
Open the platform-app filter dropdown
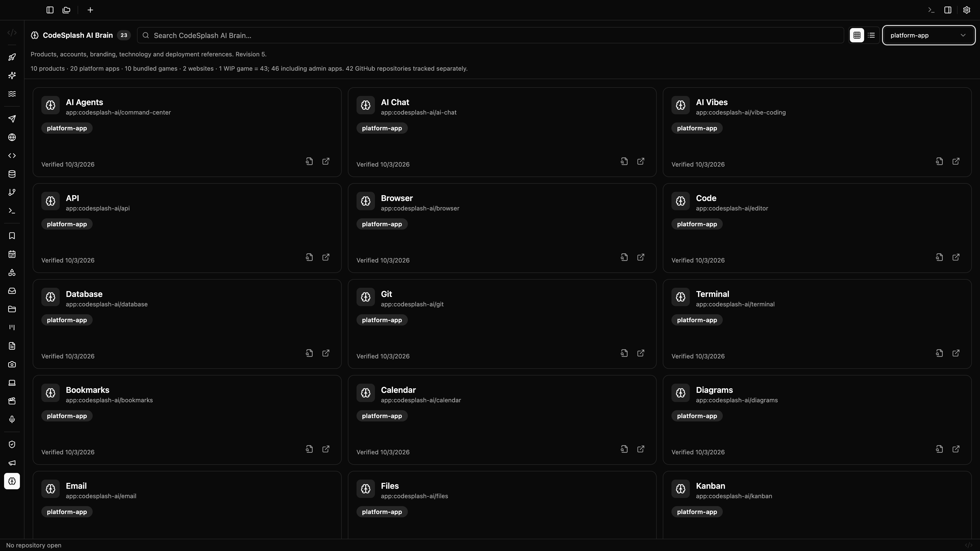coord(928,35)
